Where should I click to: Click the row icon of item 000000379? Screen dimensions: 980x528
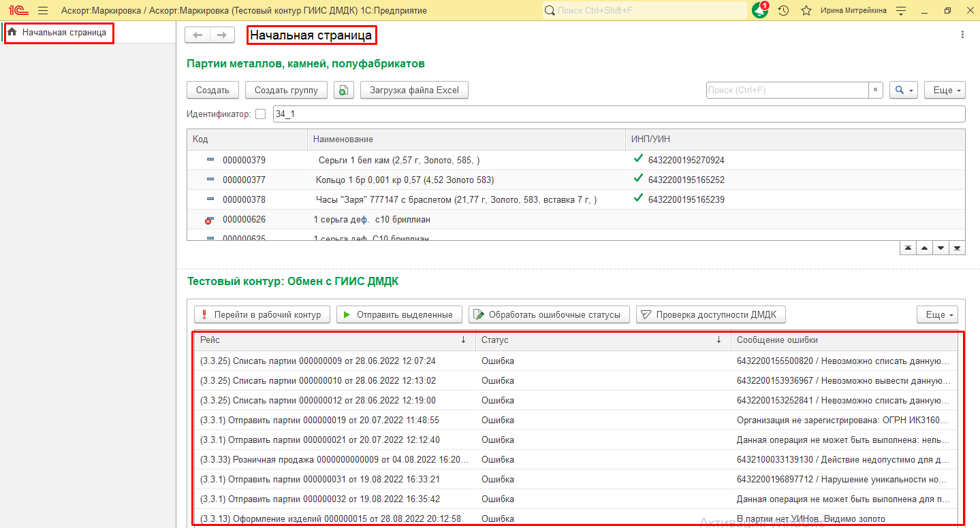[x=210, y=160]
